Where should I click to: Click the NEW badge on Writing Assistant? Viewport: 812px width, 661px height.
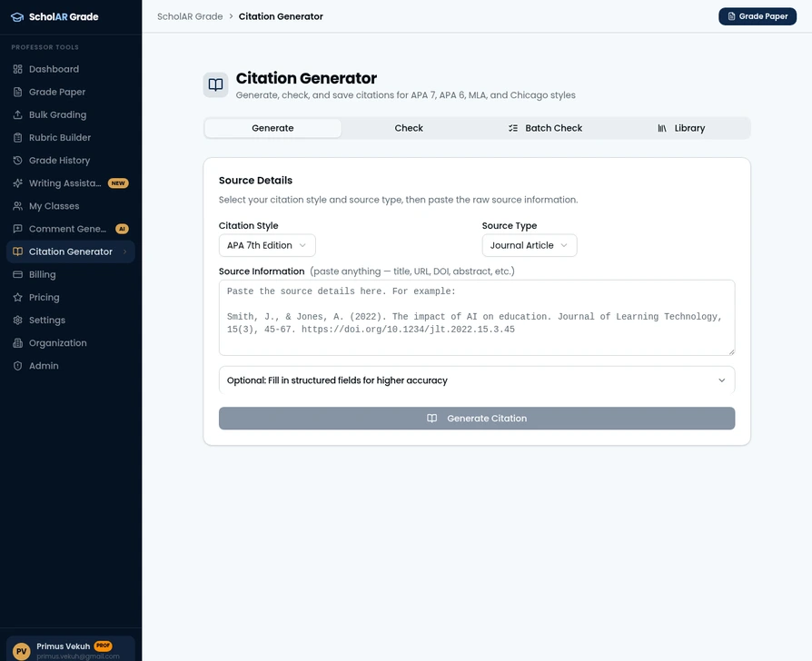pyautogui.click(x=118, y=183)
